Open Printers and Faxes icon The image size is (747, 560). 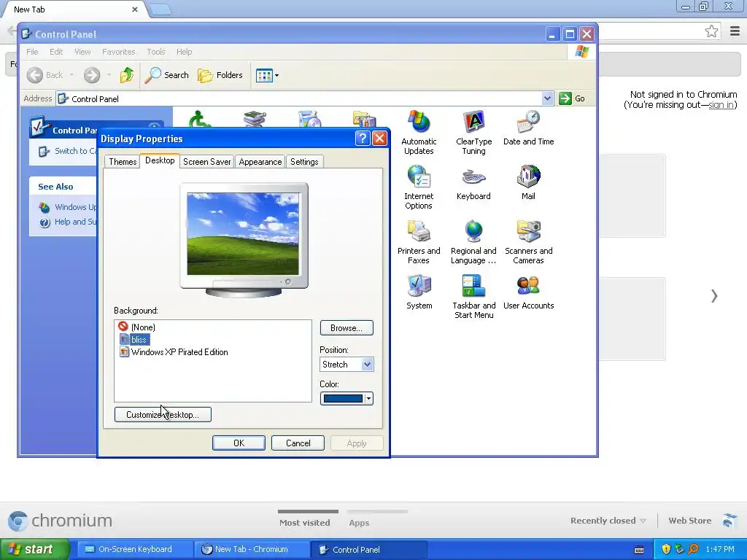[x=419, y=242]
